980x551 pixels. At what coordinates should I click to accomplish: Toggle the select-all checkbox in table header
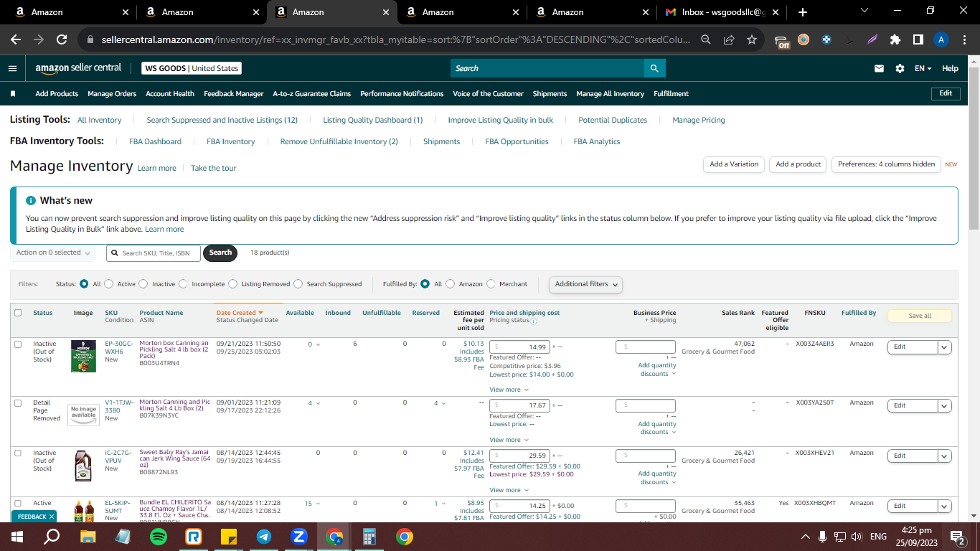[18, 313]
